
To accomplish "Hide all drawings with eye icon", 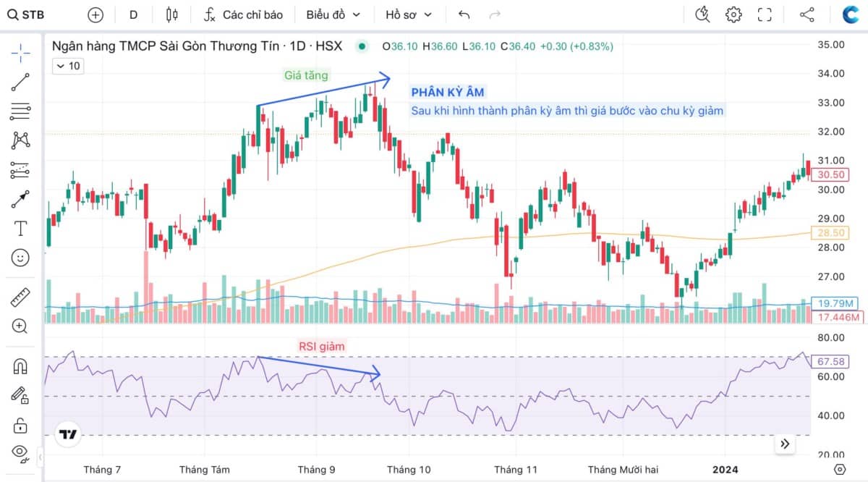I will (20, 454).
